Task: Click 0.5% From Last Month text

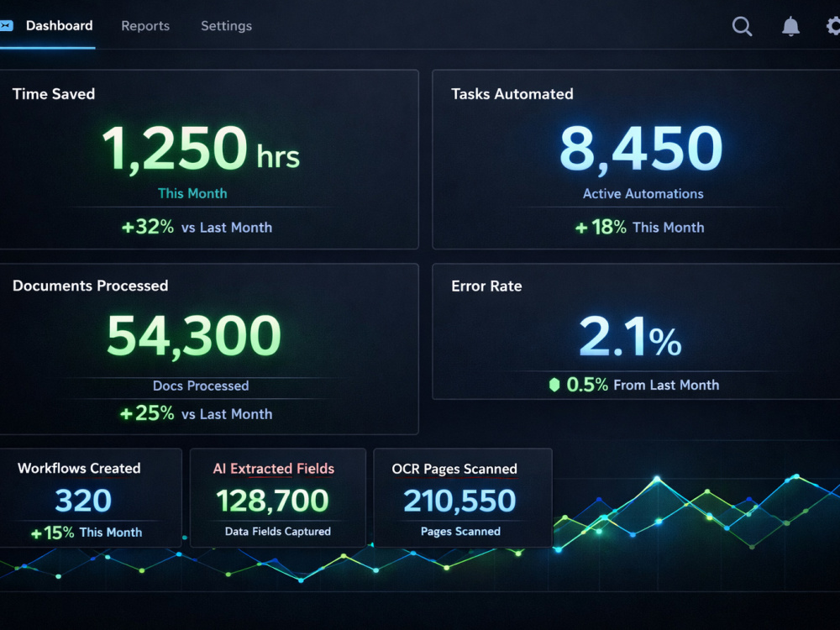Action: coord(643,385)
